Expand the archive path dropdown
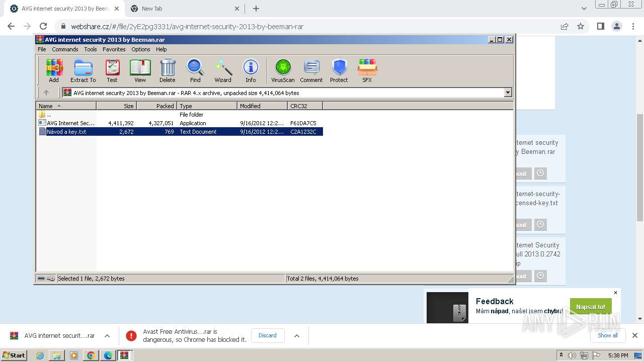Viewport: 644px width, 362px height. point(508,93)
